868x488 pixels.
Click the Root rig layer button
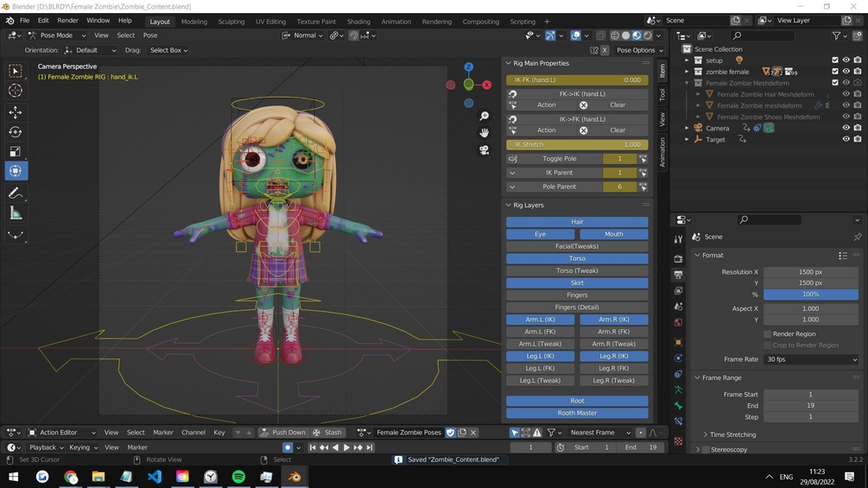(577, 401)
